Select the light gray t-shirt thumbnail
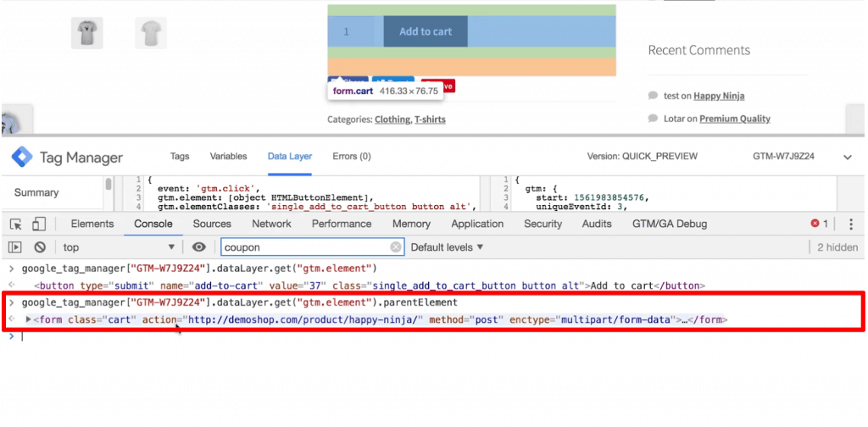 151,33
